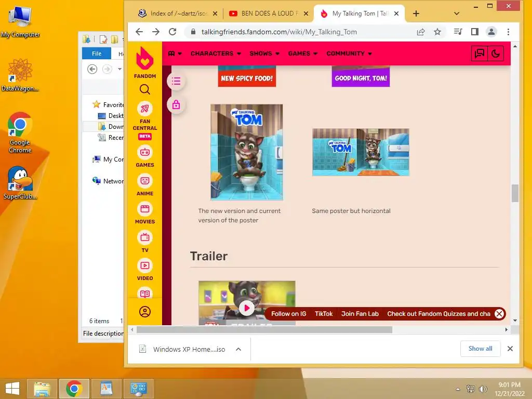Open My Computer desktop icon
Image resolution: width=532 pixels, height=399 pixels.
coord(20,22)
